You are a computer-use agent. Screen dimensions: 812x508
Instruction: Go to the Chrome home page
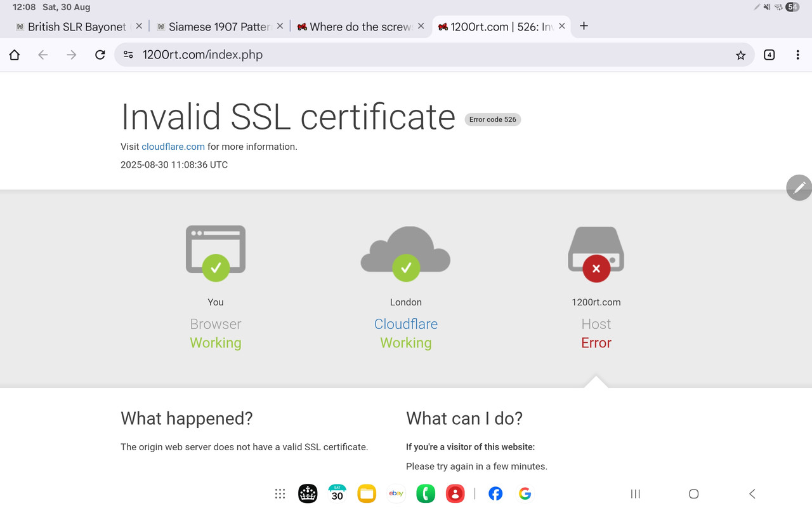(x=15, y=55)
